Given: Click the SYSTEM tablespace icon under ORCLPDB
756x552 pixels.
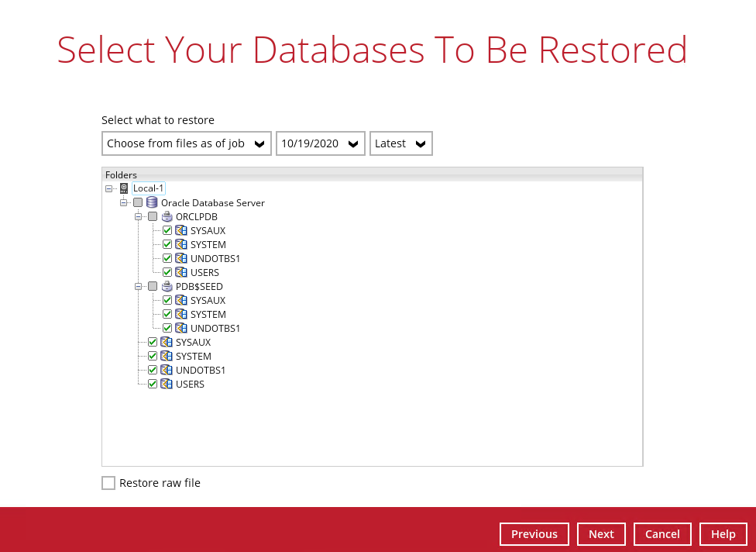Looking at the screenshot, I should pyautogui.click(x=181, y=244).
